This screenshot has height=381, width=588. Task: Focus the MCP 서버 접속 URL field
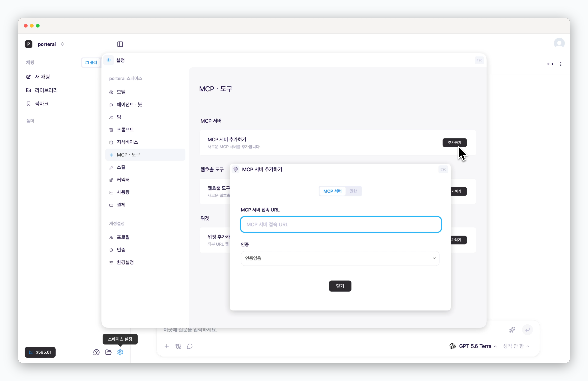tap(341, 224)
